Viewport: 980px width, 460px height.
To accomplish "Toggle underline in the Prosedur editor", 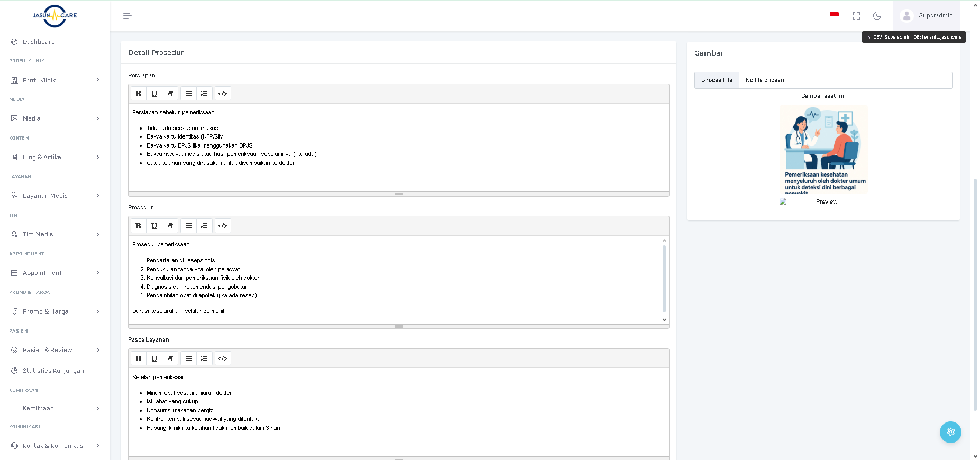I will pyautogui.click(x=154, y=226).
